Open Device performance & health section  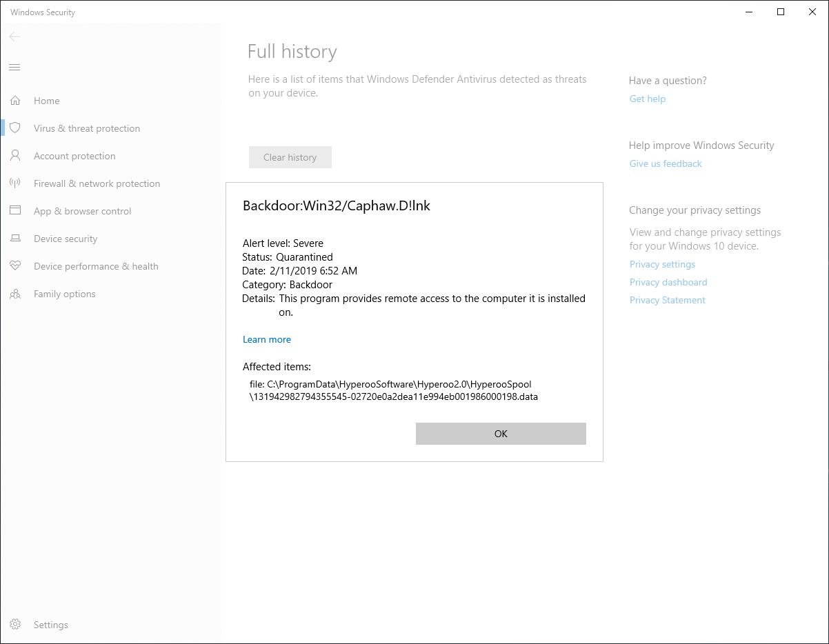[x=96, y=266]
